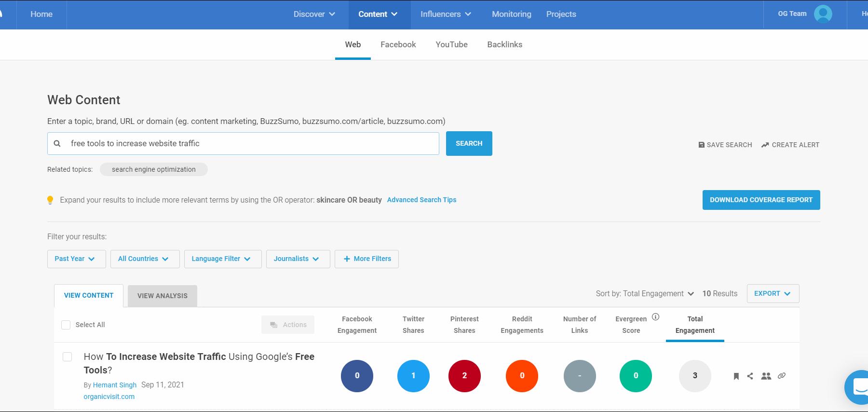Image resolution: width=868 pixels, height=412 pixels.
Task: Check the Select All checkbox
Action: click(66, 325)
